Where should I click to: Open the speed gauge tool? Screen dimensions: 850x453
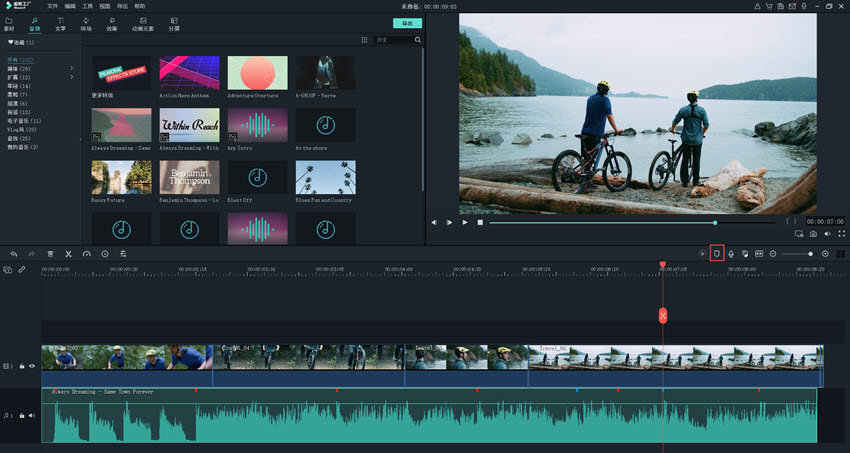(x=87, y=254)
